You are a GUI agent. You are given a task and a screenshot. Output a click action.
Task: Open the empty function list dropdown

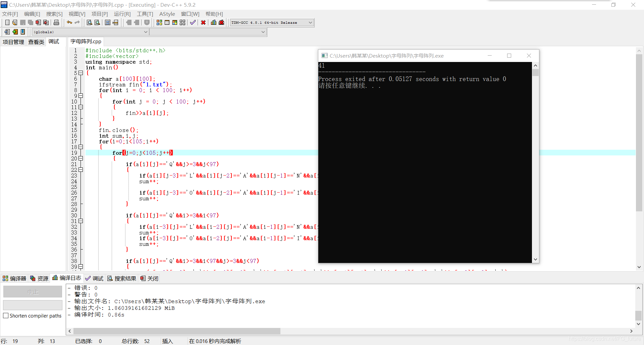208,32
